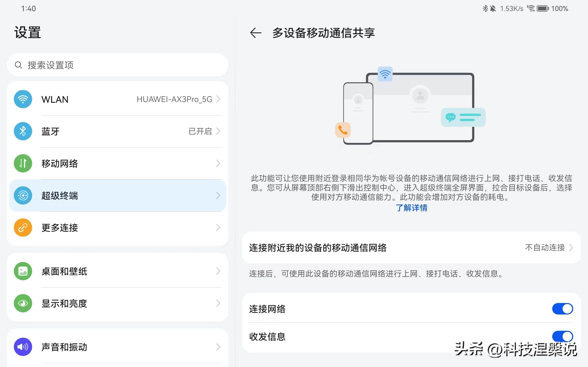Open the WLAN settings icon
The width and height of the screenshot is (588, 367).
23,99
